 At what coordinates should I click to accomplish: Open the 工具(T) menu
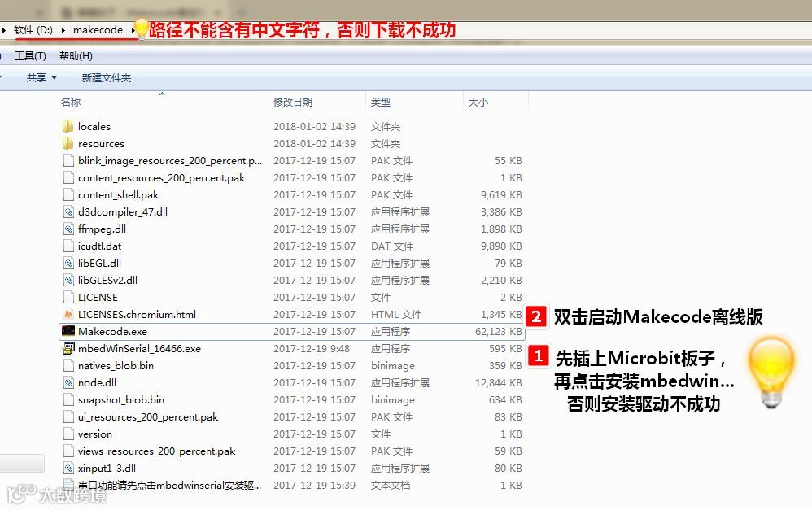[30, 56]
